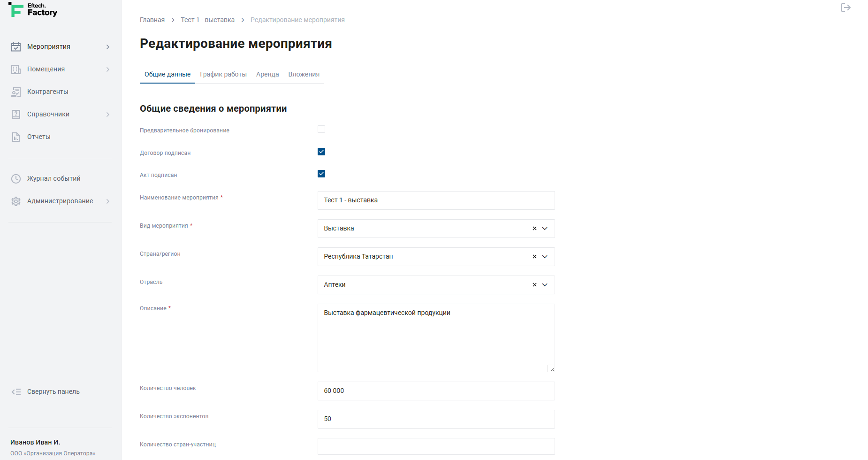Click the Администрирование gear icon
The height and width of the screenshot is (460, 868).
(16, 201)
